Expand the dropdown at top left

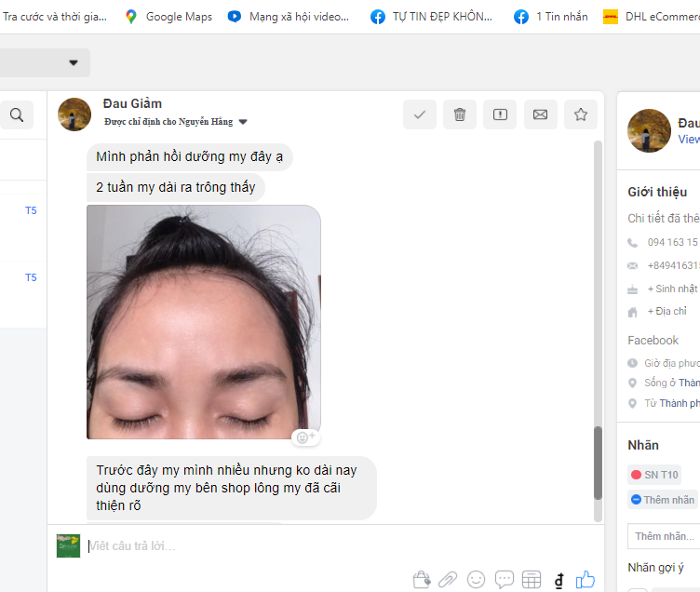[x=74, y=62]
